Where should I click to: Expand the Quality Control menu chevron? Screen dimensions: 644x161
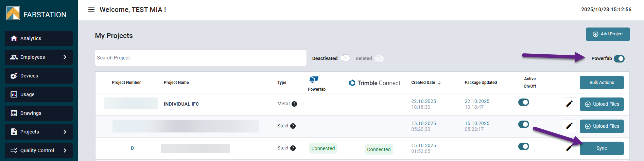point(65,150)
